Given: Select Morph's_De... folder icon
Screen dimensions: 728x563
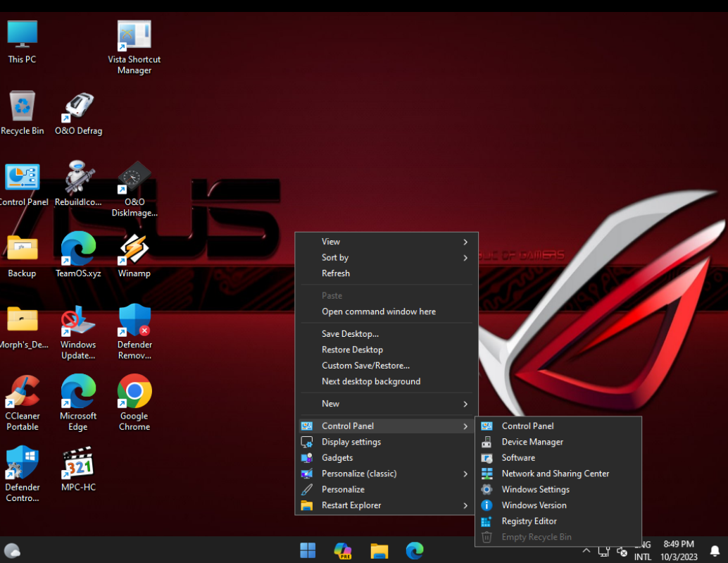Looking at the screenshot, I should tap(23, 326).
